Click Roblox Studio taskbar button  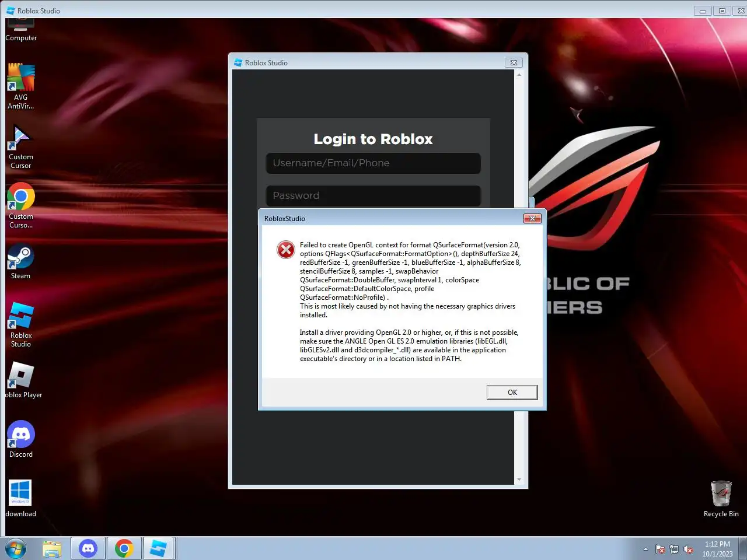click(x=159, y=548)
